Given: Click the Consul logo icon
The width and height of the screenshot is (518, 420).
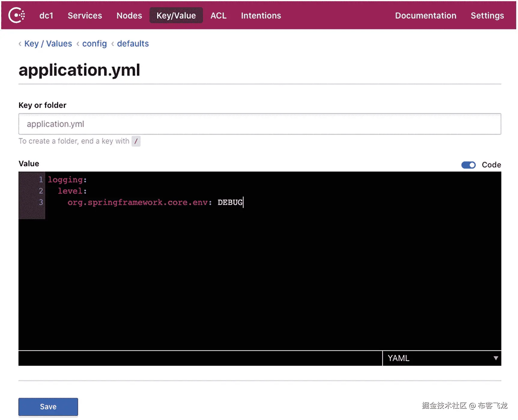Looking at the screenshot, I should click(17, 15).
